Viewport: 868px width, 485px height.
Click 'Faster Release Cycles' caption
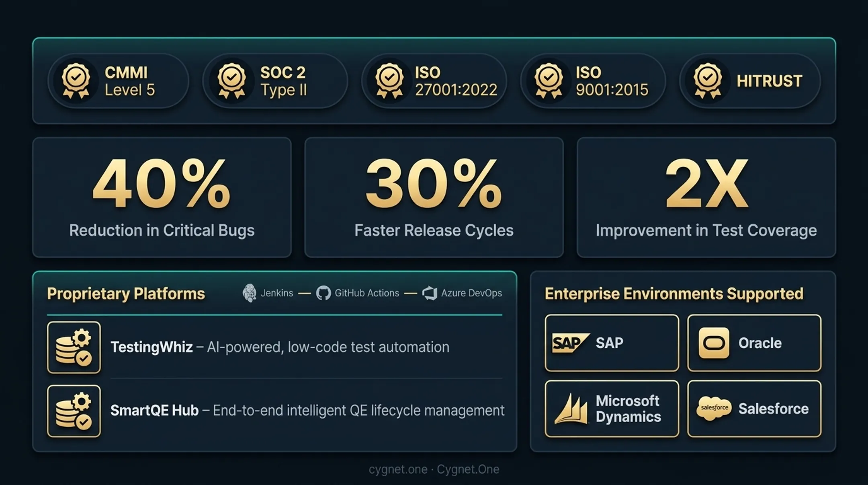pos(434,230)
